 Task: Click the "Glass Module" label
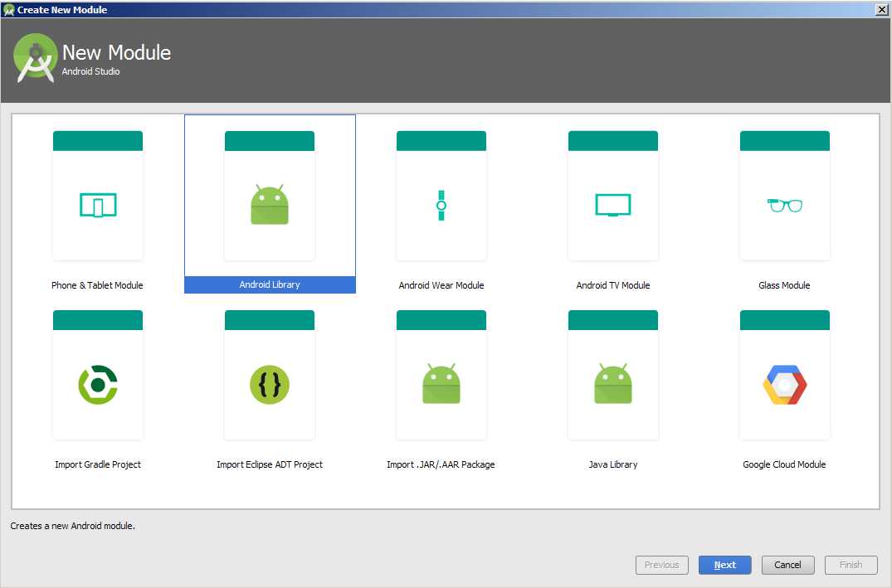tap(784, 285)
